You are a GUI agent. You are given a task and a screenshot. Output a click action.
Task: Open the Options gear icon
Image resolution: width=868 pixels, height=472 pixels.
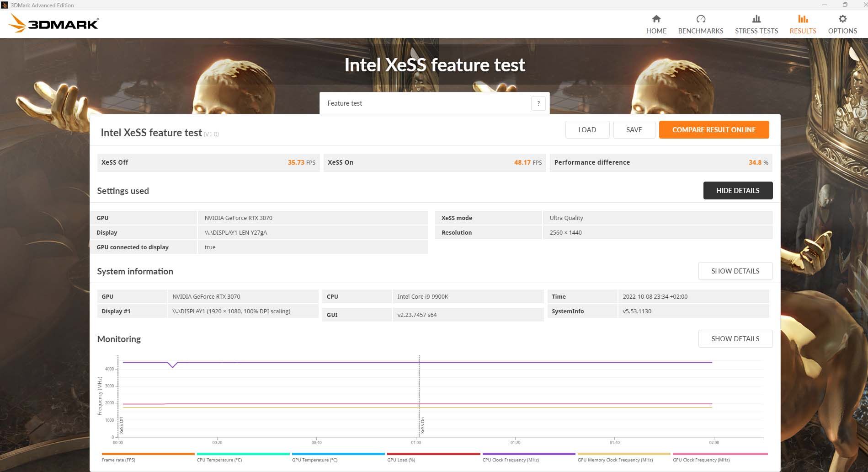click(842, 19)
